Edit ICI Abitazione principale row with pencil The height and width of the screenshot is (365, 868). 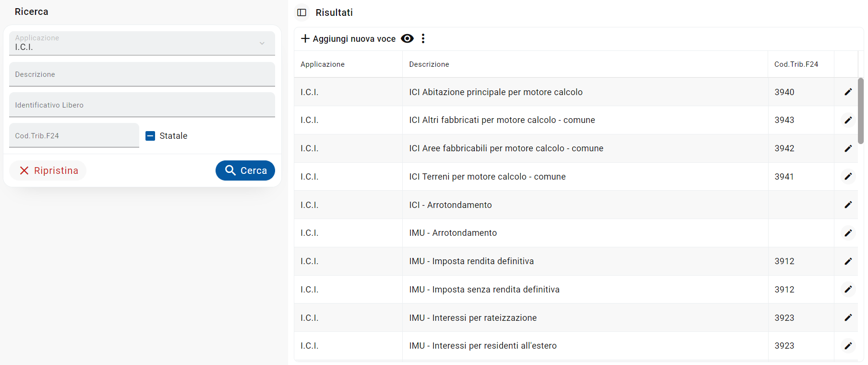click(848, 92)
